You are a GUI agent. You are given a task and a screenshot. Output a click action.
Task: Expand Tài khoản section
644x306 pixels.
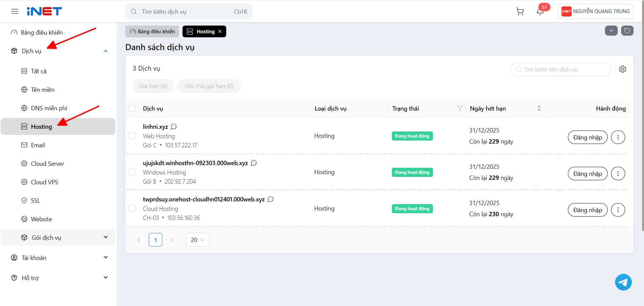click(106, 257)
